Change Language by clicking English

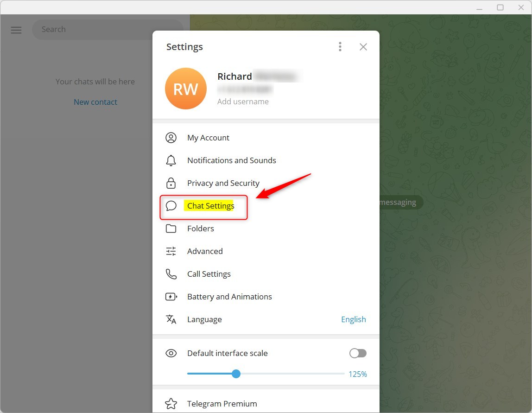[x=353, y=319]
